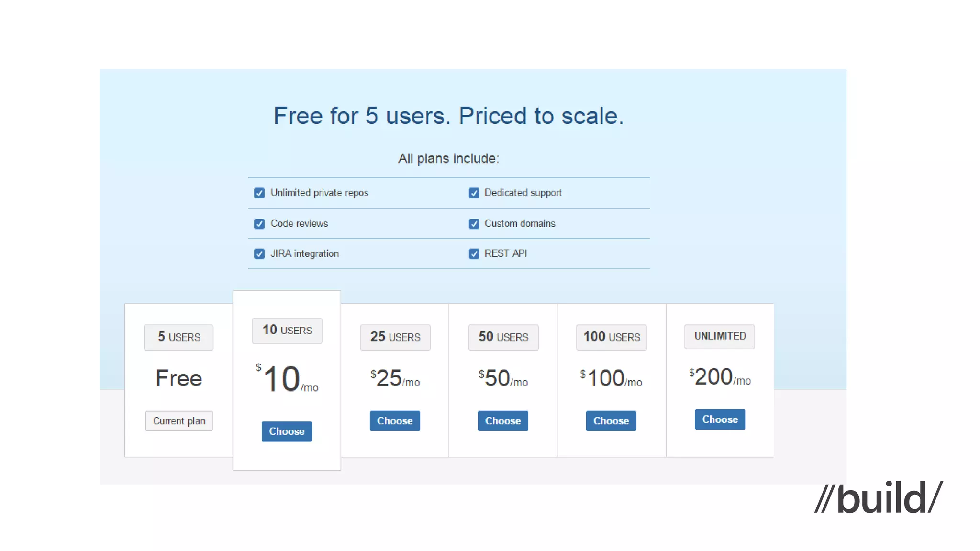Click the //build/ logo

click(x=879, y=498)
